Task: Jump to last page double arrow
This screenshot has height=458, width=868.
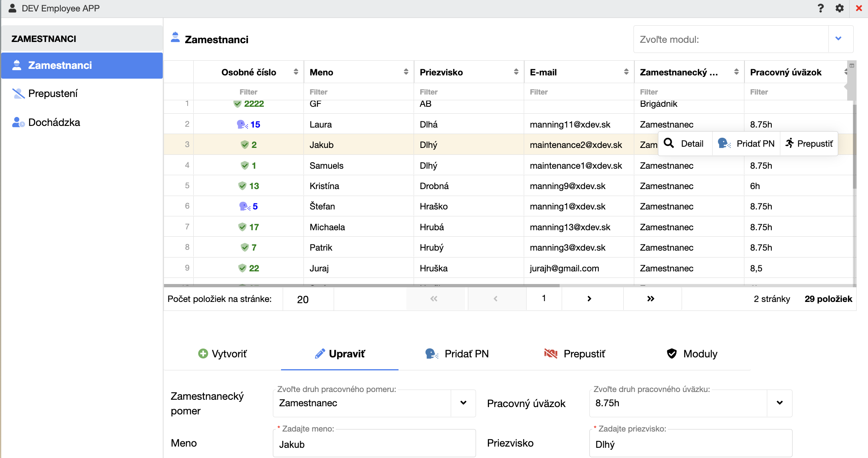Action: (x=651, y=299)
